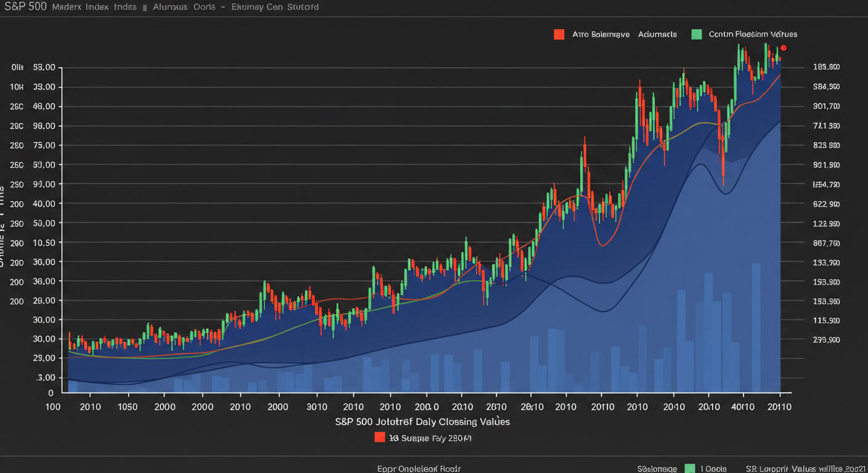Image resolution: width=868 pixels, height=473 pixels.
Task: Click the "I Oools" footer legend label
Action: tap(715, 469)
